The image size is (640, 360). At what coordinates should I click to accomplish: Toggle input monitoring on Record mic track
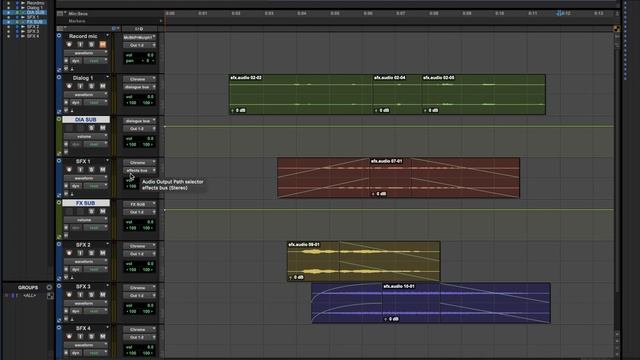tap(80, 44)
